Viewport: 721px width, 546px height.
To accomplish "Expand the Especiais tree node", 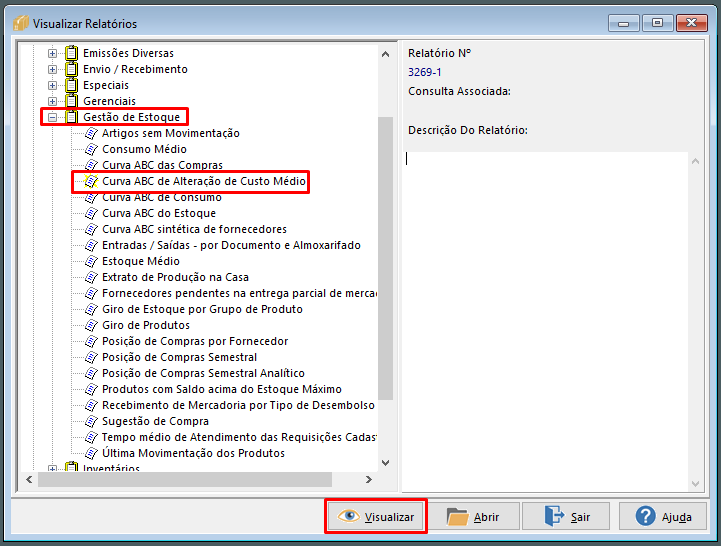I will (52, 86).
